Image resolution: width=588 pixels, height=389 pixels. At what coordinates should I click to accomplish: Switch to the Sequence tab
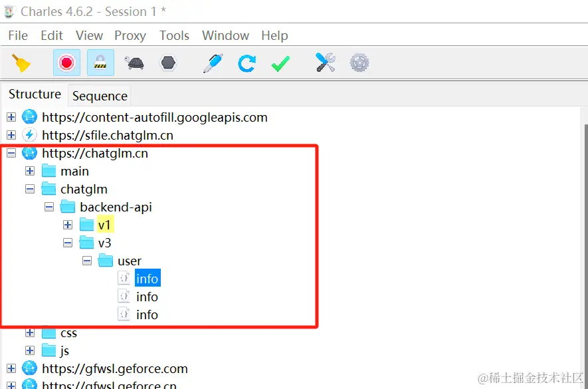pos(100,96)
